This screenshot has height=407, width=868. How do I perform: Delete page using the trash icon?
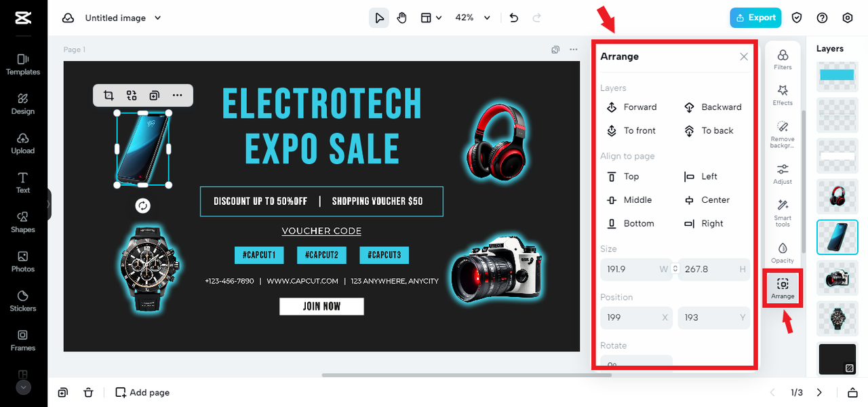[x=88, y=392]
